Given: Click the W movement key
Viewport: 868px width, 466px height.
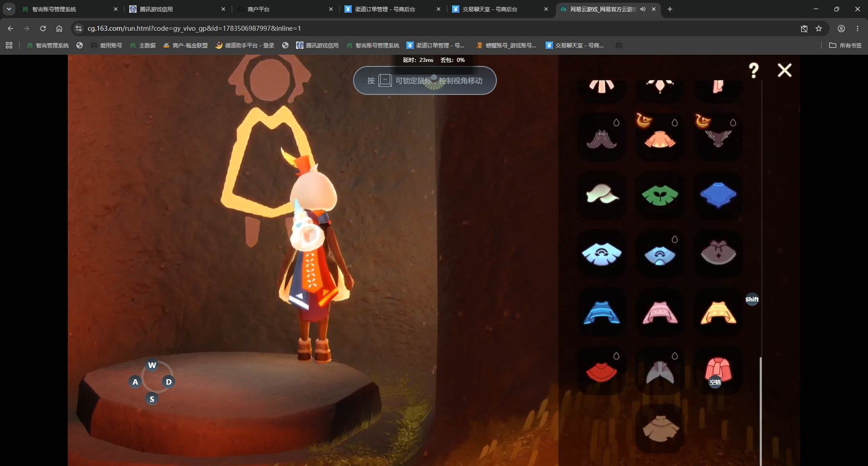Looking at the screenshot, I should [152, 365].
